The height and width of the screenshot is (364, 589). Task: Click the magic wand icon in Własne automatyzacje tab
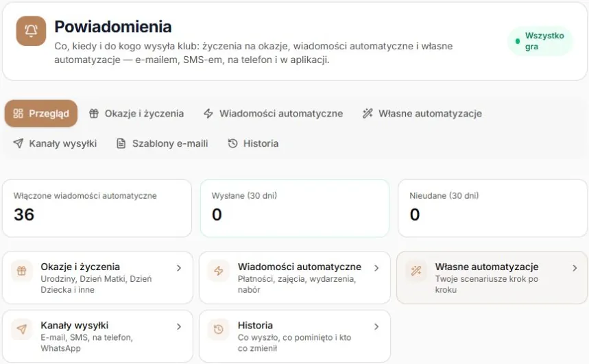(x=368, y=113)
